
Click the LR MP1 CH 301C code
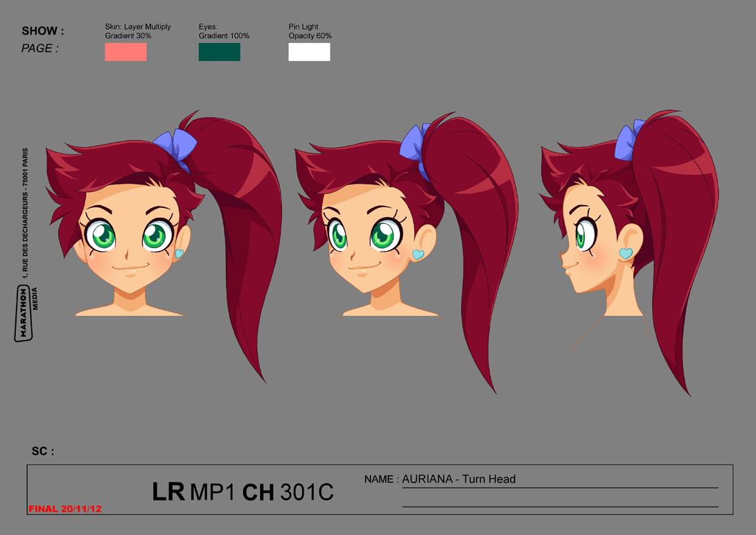pos(243,492)
